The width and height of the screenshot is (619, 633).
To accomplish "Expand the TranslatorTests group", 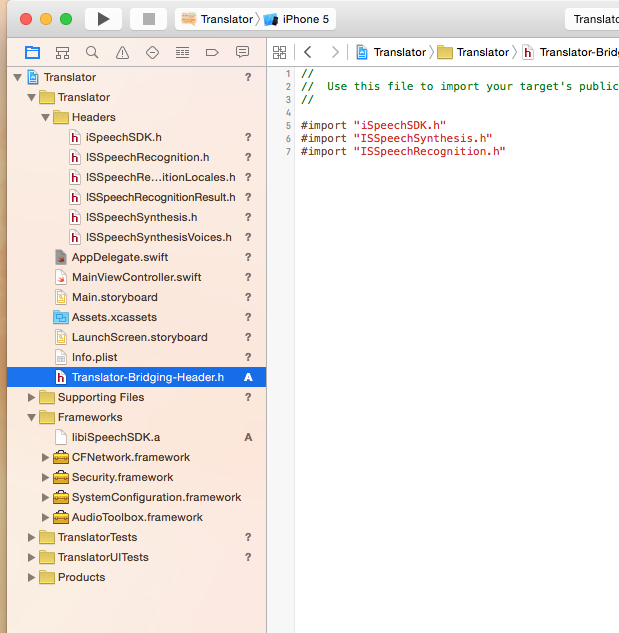I will (31, 537).
